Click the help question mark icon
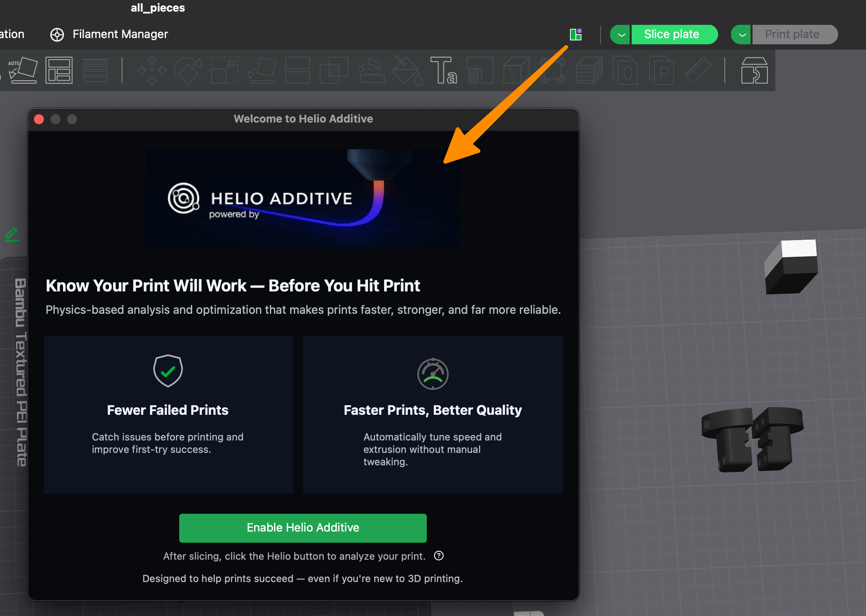Screen dimensions: 866x616 tap(439, 556)
